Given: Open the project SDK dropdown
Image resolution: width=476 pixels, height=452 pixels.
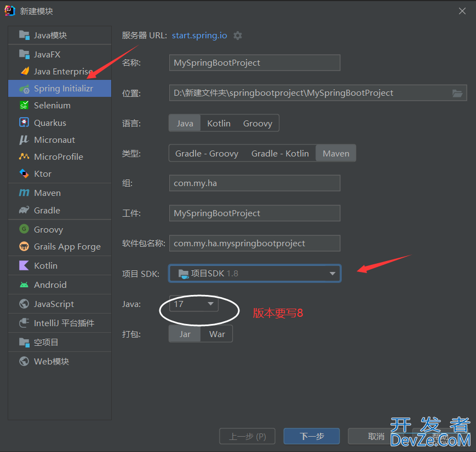Looking at the screenshot, I should pyautogui.click(x=255, y=274).
